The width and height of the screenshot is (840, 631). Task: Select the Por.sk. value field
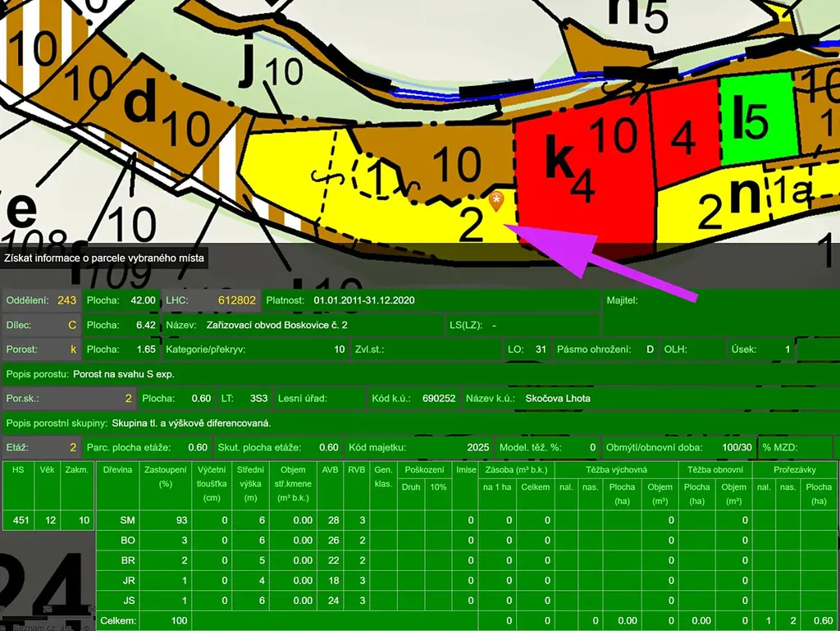[x=127, y=399]
